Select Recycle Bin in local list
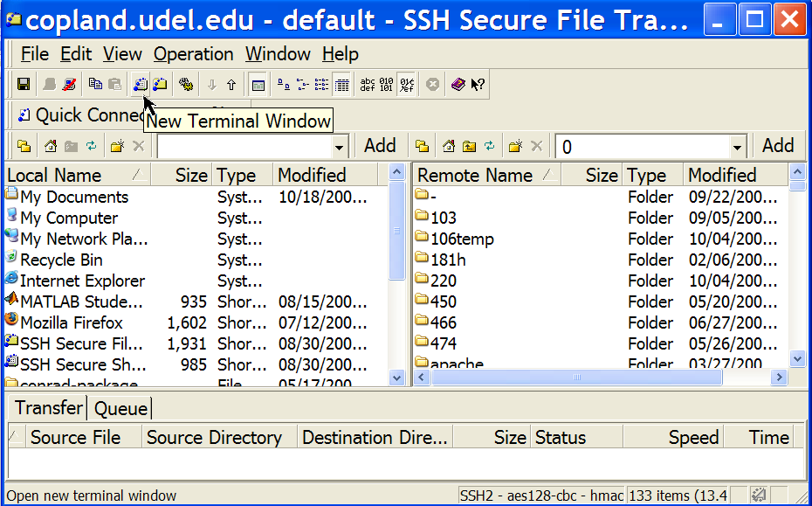The image size is (812, 506). click(61, 260)
